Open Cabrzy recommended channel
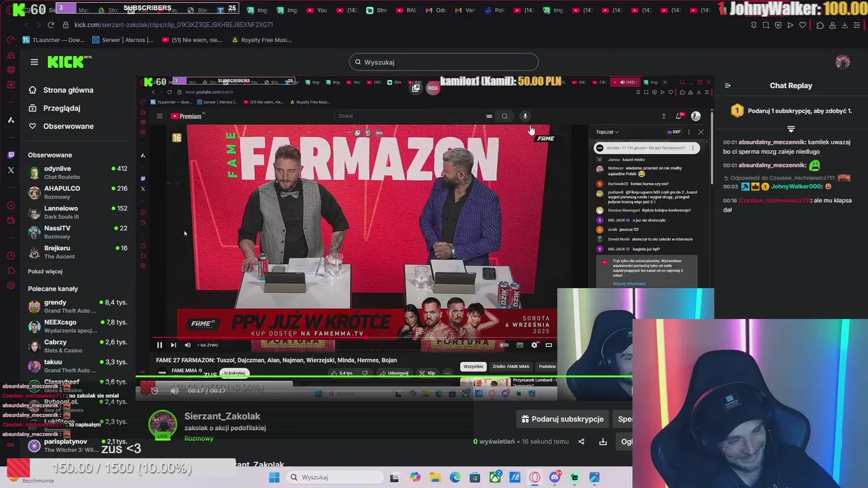 (77, 346)
